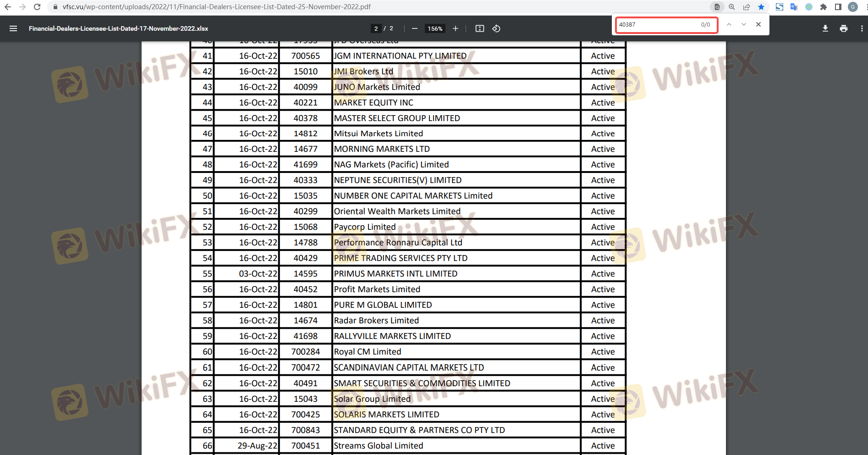Download the PDF file
The width and height of the screenshot is (868, 455).
(825, 28)
